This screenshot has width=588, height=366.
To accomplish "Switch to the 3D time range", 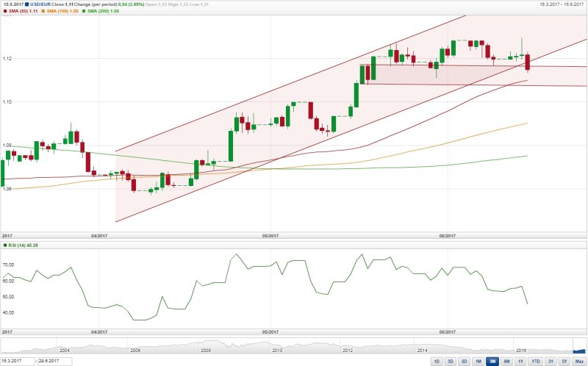I will (x=464, y=362).
